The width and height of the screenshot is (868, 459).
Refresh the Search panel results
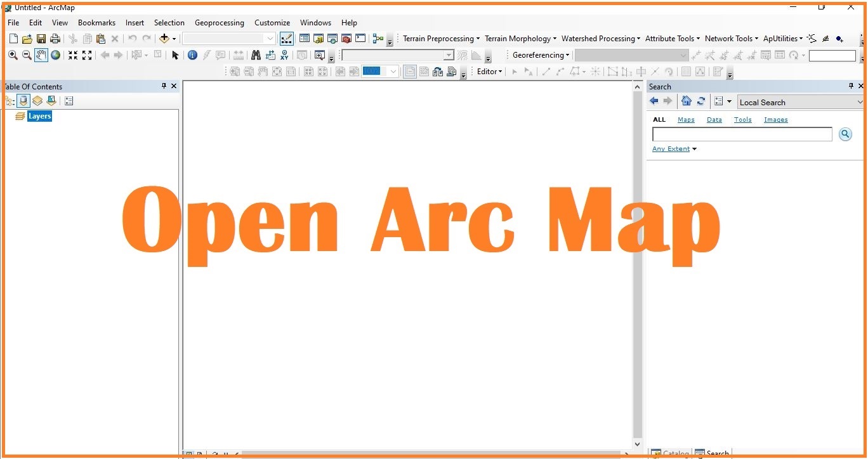click(x=701, y=101)
